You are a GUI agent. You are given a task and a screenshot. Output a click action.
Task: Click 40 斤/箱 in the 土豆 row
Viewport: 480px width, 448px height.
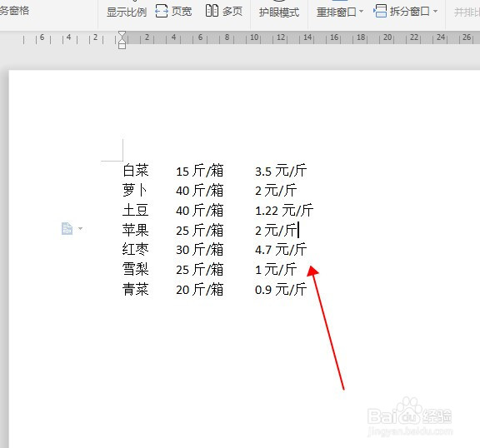click(200, 210)
